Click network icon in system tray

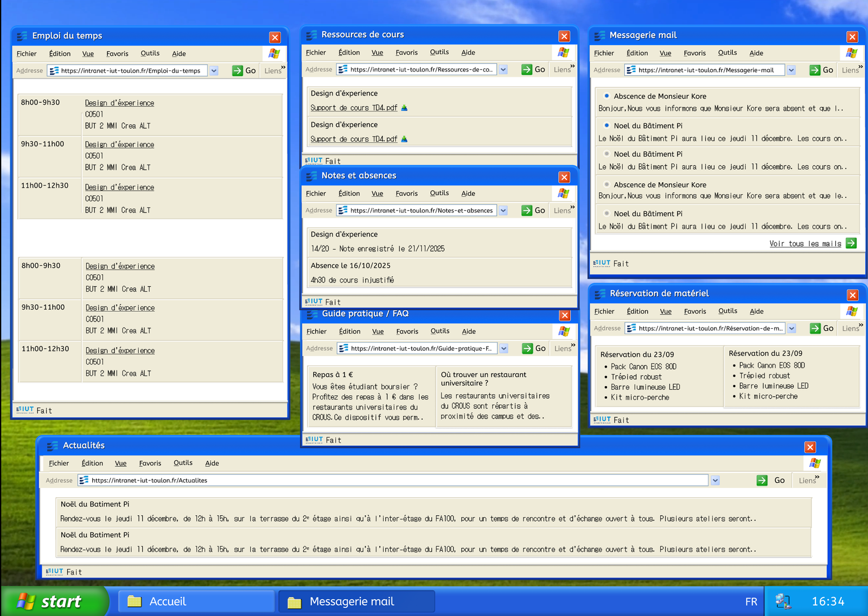[783, 601]
